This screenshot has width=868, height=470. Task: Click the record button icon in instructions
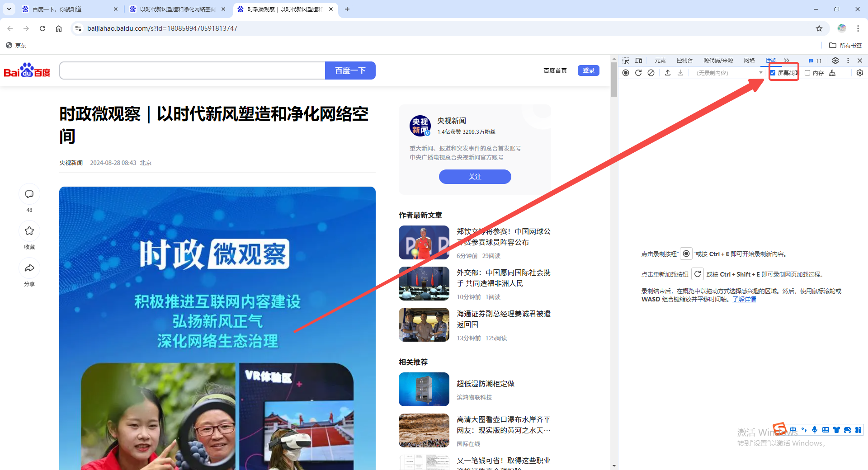tap(686, 254)
